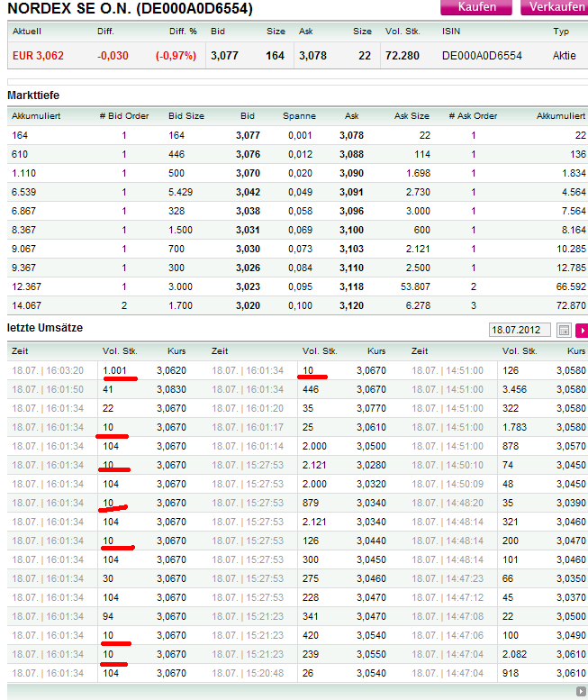Click the trade volume 3.456
The image size is (588, 700).
click(514, 390)
